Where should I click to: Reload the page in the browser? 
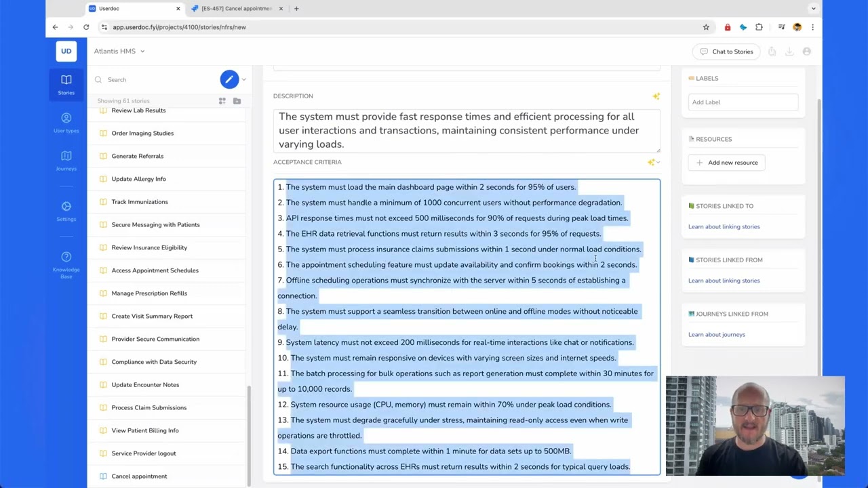(86, 27)
